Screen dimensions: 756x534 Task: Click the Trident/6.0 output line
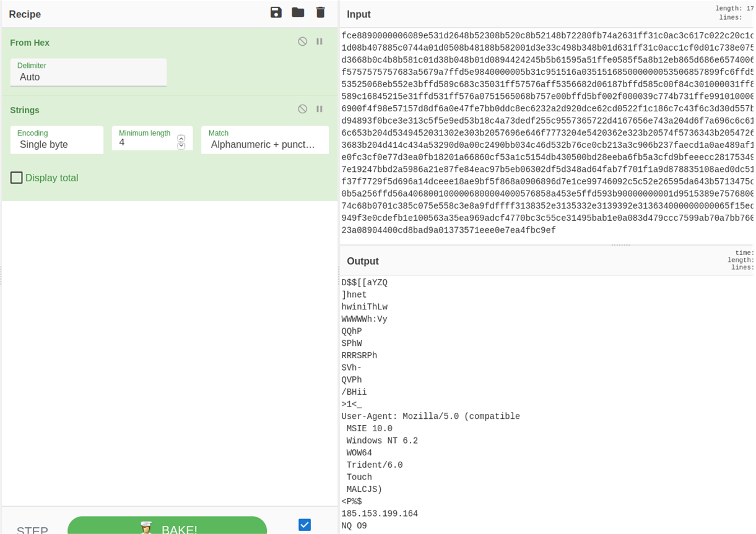tap(375, 465)
